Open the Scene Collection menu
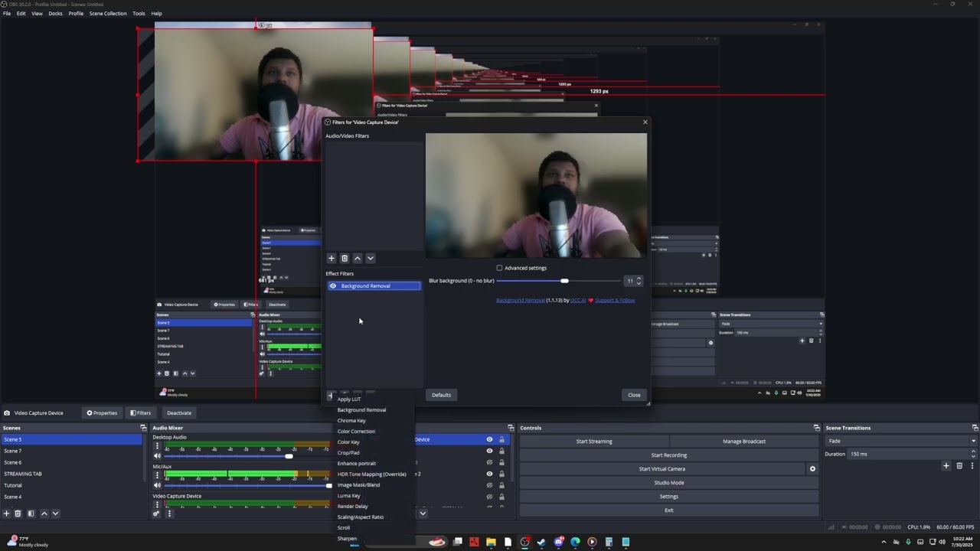 pyautogui.click(x=108, y=13)
